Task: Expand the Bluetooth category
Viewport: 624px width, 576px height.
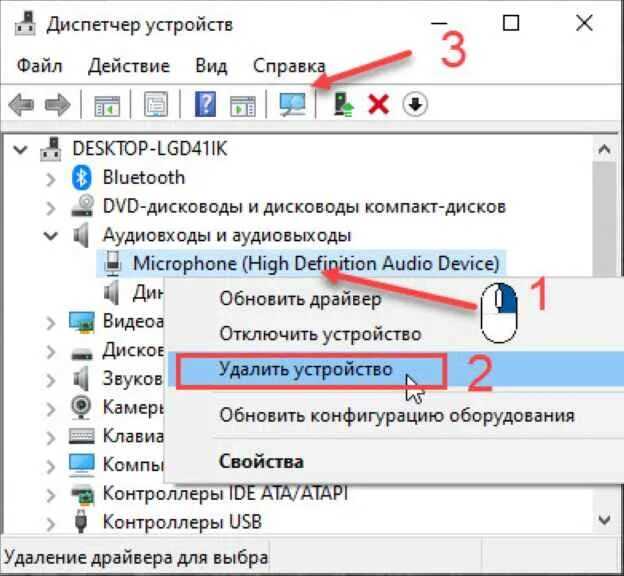Action: [x=51, y=180]
